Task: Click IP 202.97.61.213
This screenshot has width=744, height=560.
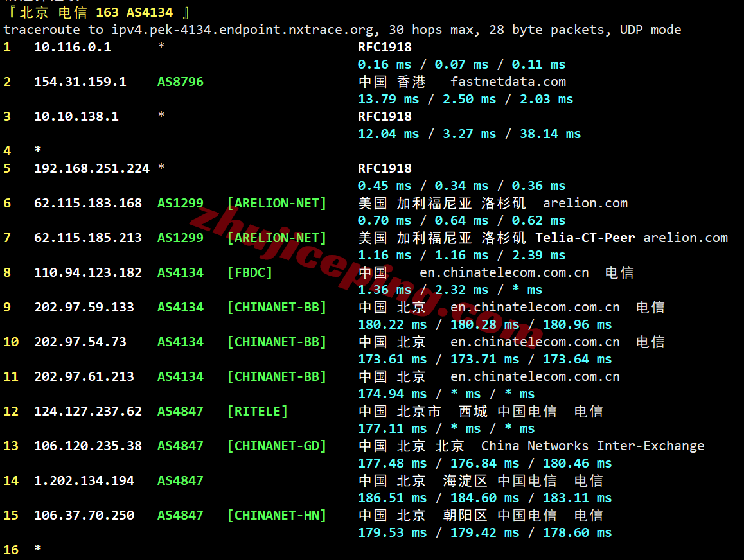Action: click(84, 376)
